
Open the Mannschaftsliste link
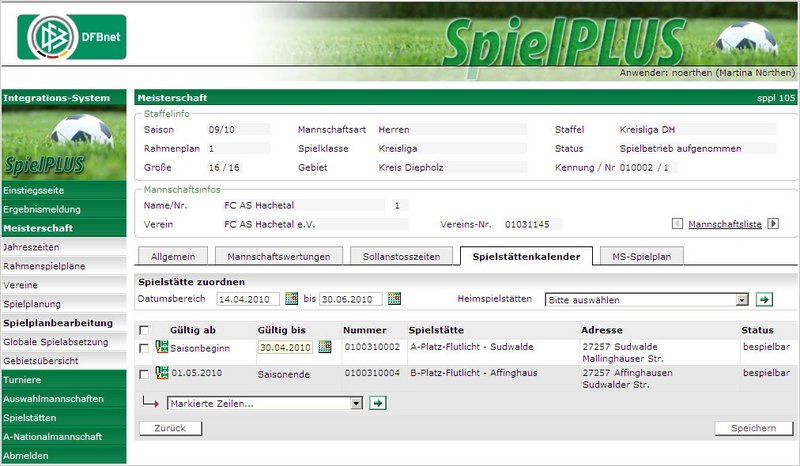[725, 224]
